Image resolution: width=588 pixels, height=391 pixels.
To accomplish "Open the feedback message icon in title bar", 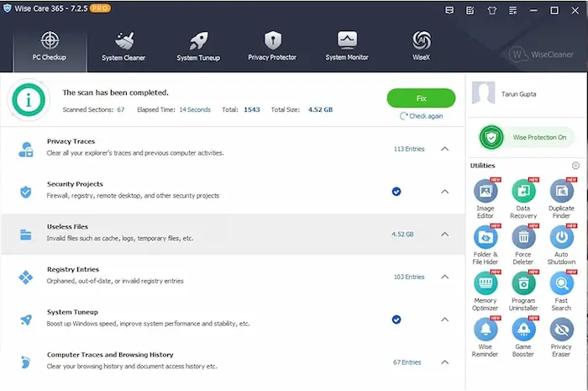I will pos(449,10).
